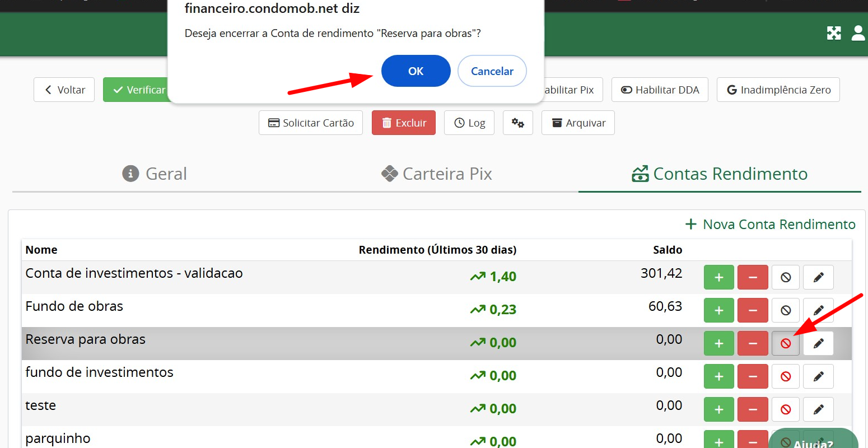Click close-account icon for Reserva para obras
This screenshot has height=448, width=868.
click(785, 343)
